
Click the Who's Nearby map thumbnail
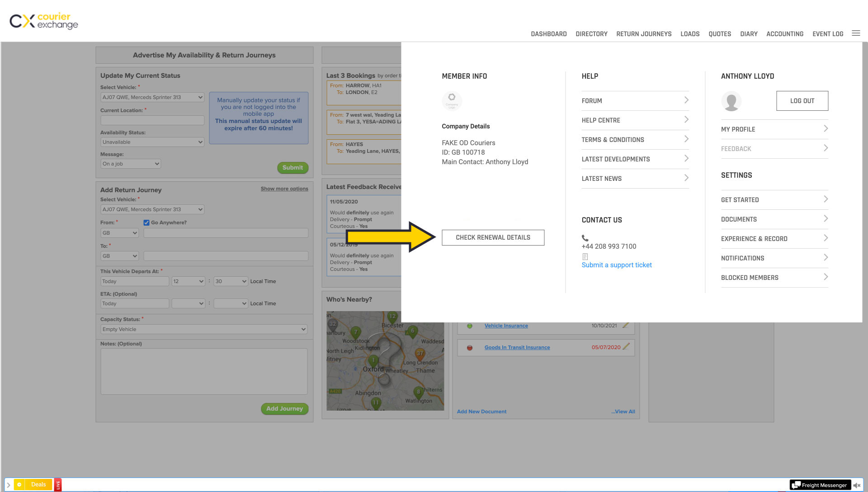(x=385, y=361)
